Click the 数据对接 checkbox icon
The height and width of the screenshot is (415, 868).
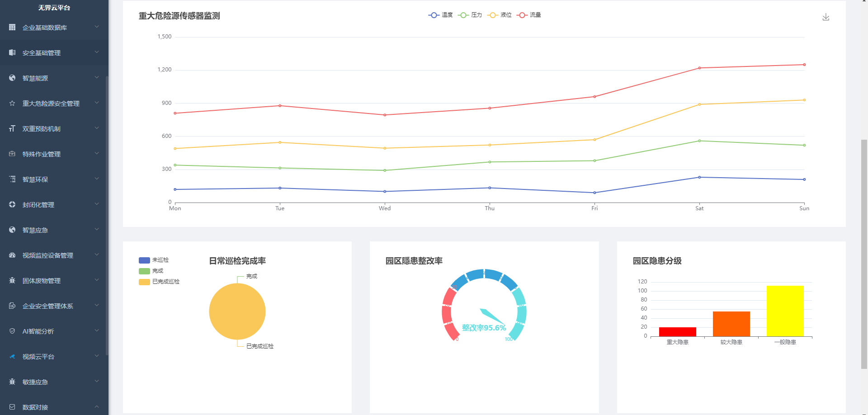(x=12, y=407)
